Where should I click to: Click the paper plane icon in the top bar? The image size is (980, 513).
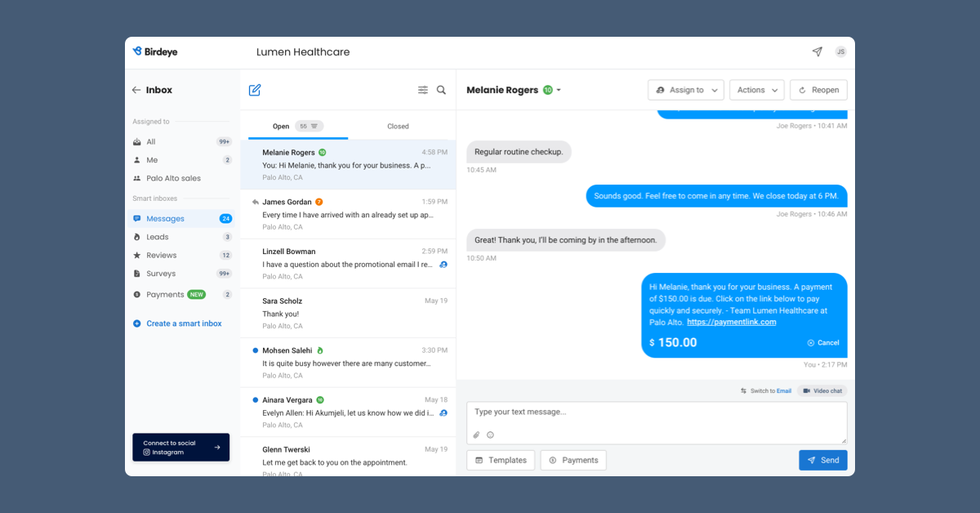[817, 51]
